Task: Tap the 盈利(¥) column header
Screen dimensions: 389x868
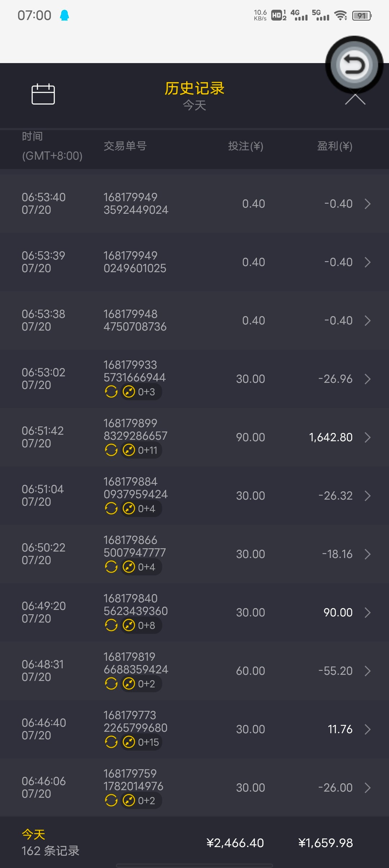Action: pyautogui.click(x=335, y=146)
